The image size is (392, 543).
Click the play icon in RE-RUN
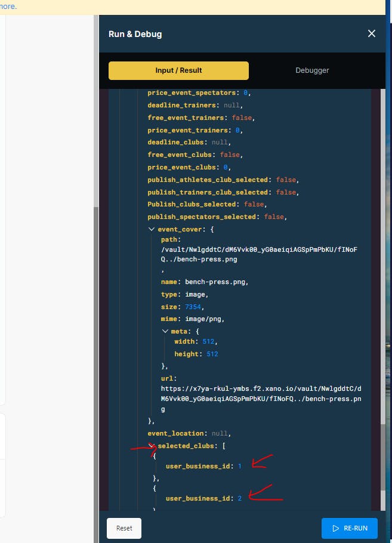335,528
